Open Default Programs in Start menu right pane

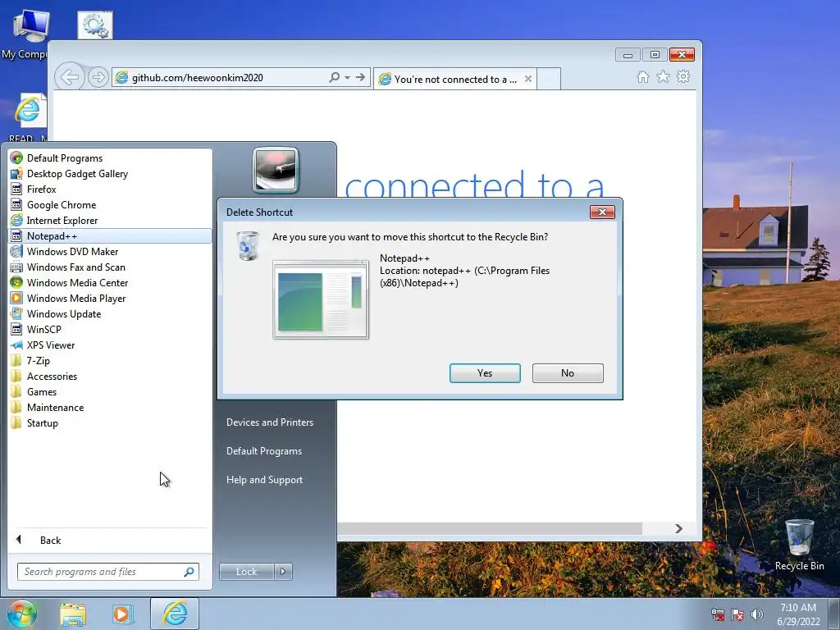[x=263, y=451]
